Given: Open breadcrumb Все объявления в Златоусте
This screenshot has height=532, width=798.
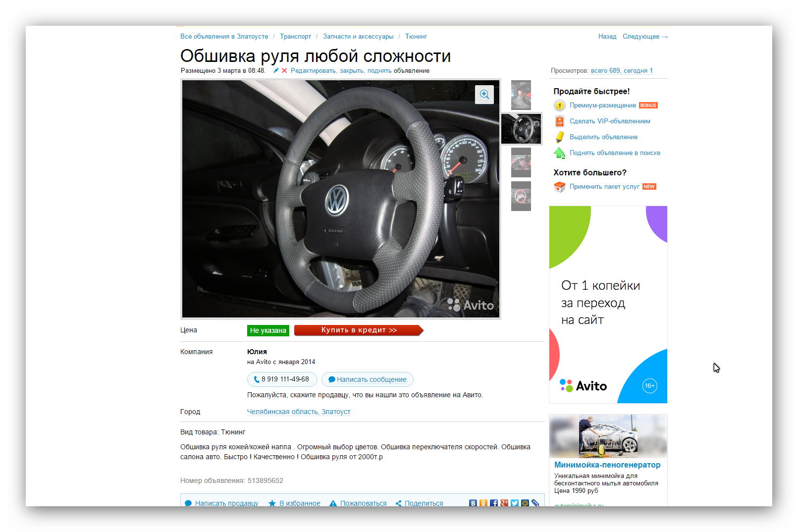Looking at the screenshot, I should click(x=224, y=37).
